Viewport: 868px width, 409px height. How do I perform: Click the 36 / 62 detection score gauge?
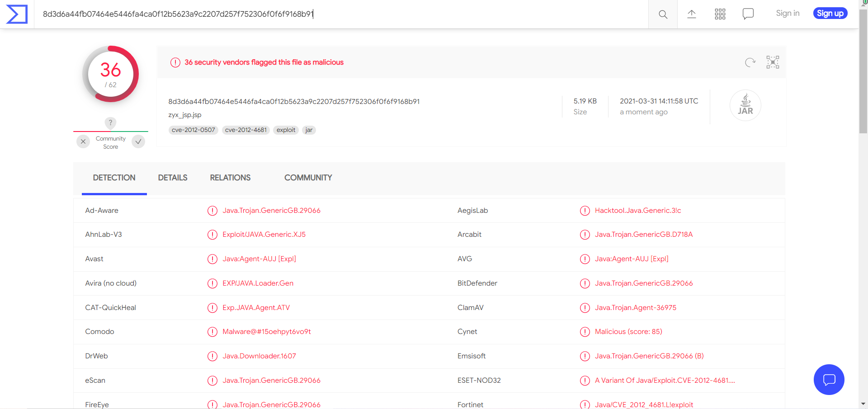111,74
